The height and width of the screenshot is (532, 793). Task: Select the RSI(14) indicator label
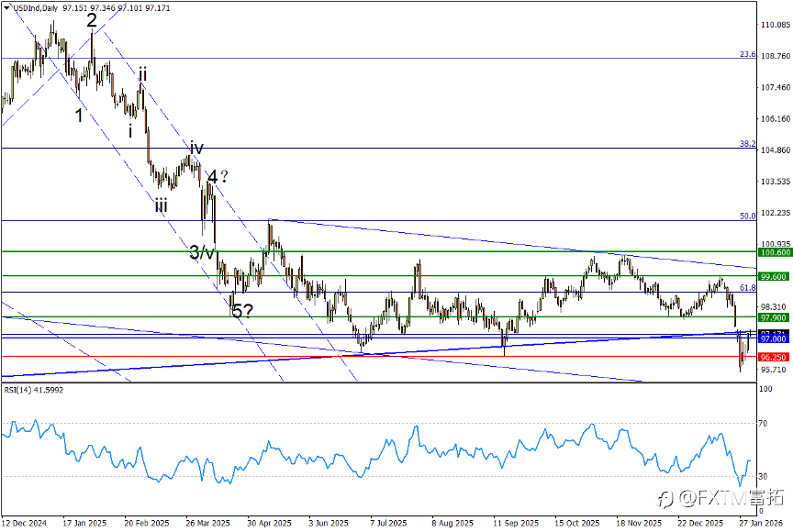(33, 390)
